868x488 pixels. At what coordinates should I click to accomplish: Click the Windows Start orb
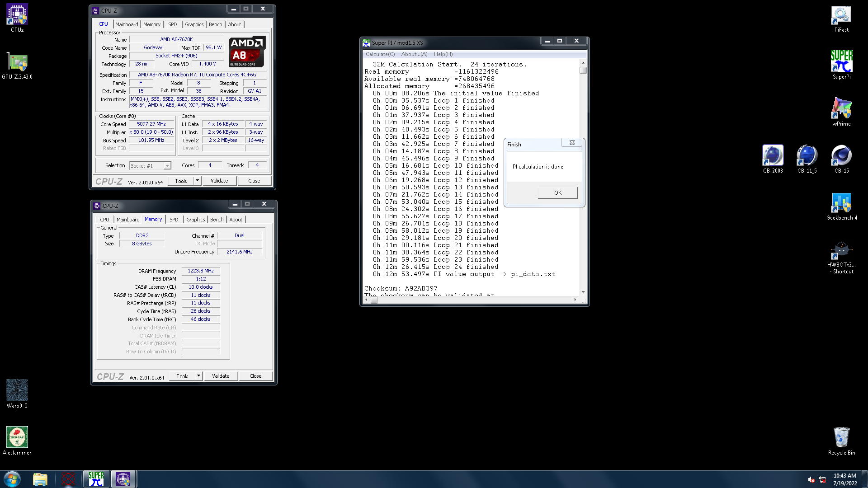click(12, 479)
